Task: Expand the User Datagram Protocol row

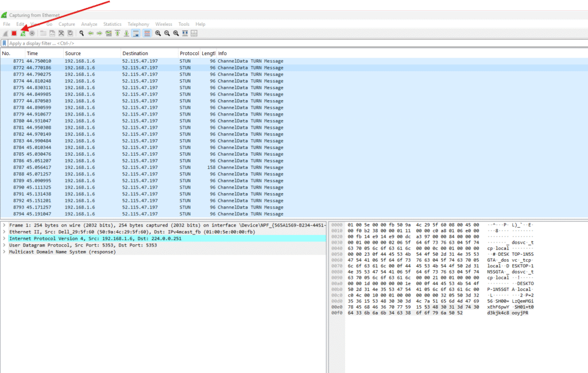Action: click(4, 245)
